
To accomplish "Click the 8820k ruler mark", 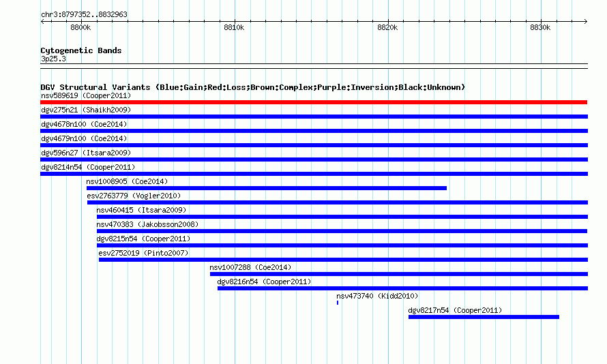I will pyautogui.click(x=387, y=27).
